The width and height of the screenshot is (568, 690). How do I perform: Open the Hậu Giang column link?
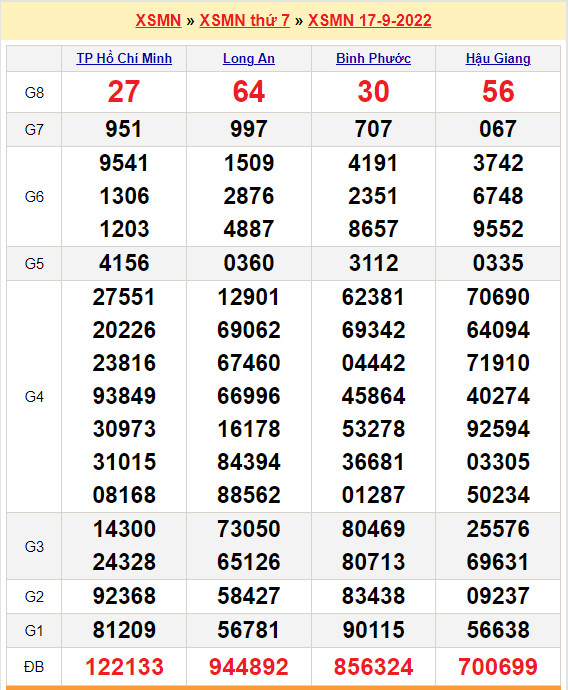click(498, 59)
